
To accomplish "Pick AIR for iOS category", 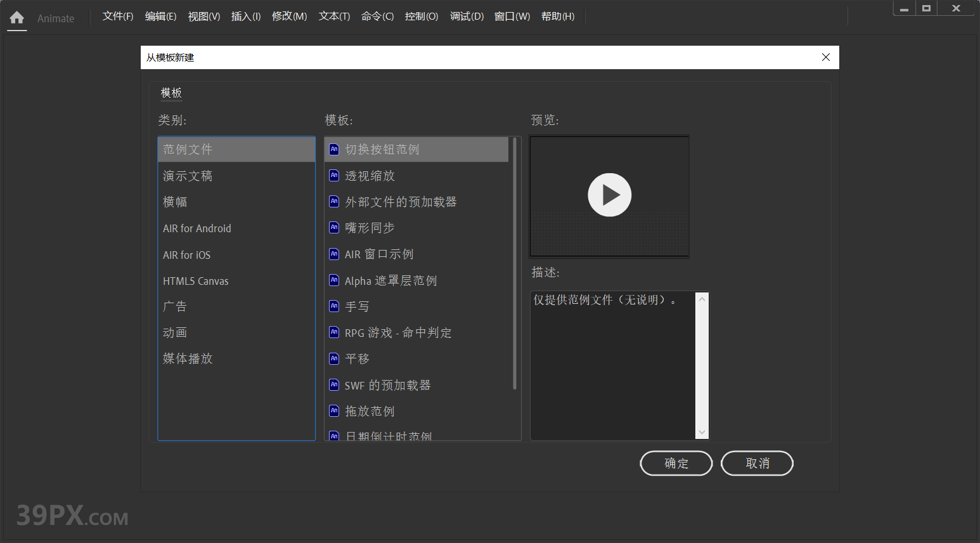I will (x=236, y=255).
